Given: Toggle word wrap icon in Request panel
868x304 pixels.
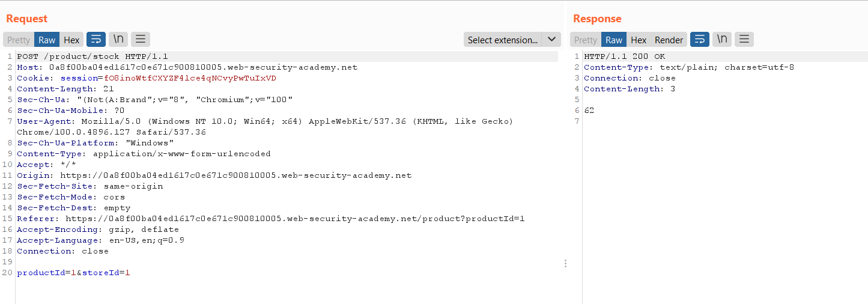Looking at the screenshot, I should [96, 40].
